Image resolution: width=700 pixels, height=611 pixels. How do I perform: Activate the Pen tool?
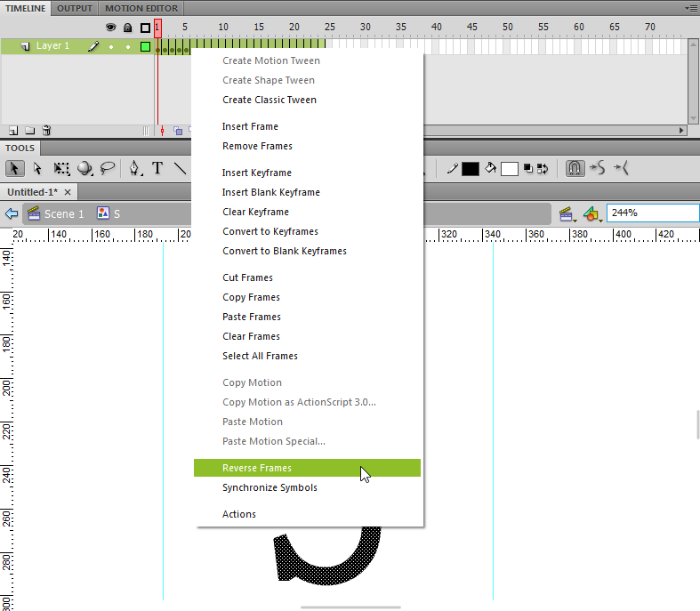[x=135, y=169]
